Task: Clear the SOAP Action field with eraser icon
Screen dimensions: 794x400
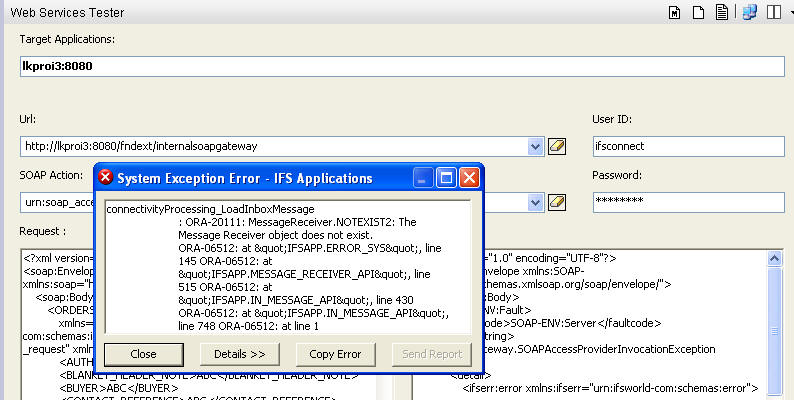Action: point(557,203)
